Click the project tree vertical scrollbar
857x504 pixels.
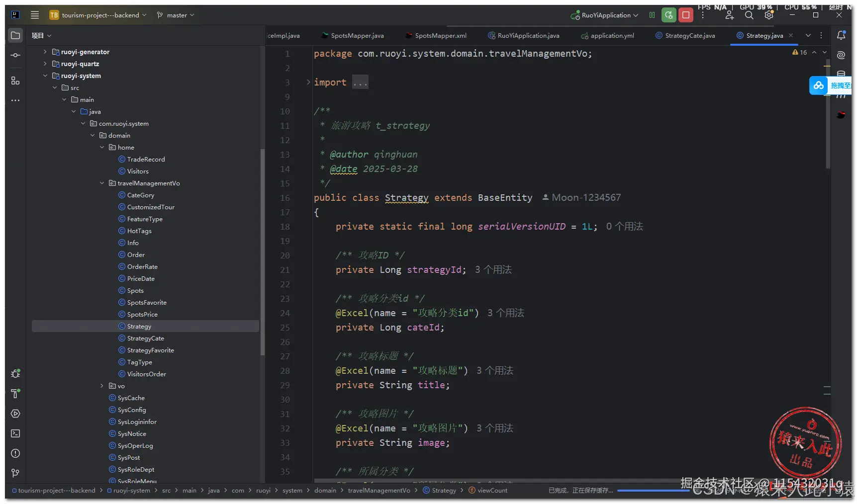[x=262, y=252]
